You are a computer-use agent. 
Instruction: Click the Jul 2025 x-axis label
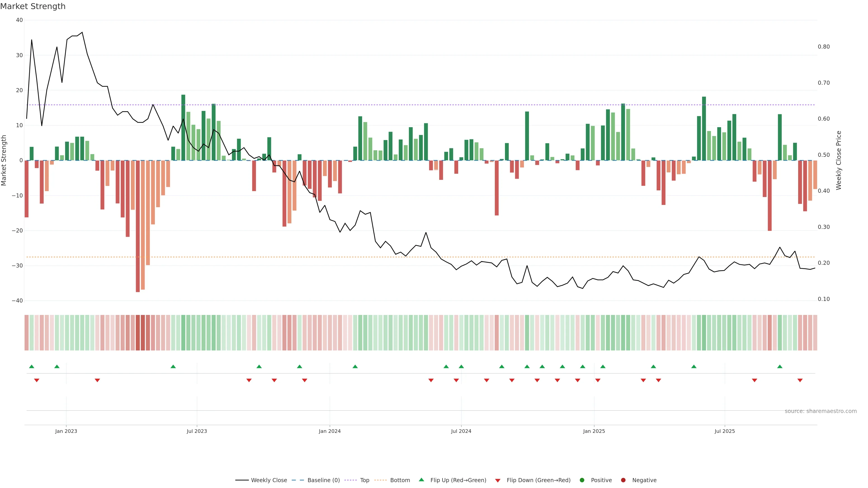724,431
